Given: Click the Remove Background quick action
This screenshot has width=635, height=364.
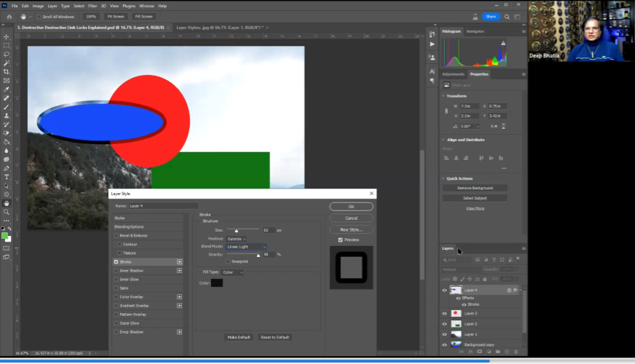Looking at the screenshot, I should tap(475, 188).
